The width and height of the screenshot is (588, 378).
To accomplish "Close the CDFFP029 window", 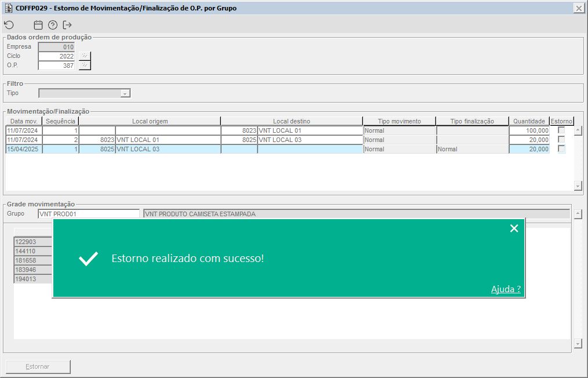I will (x=579, y=8).
